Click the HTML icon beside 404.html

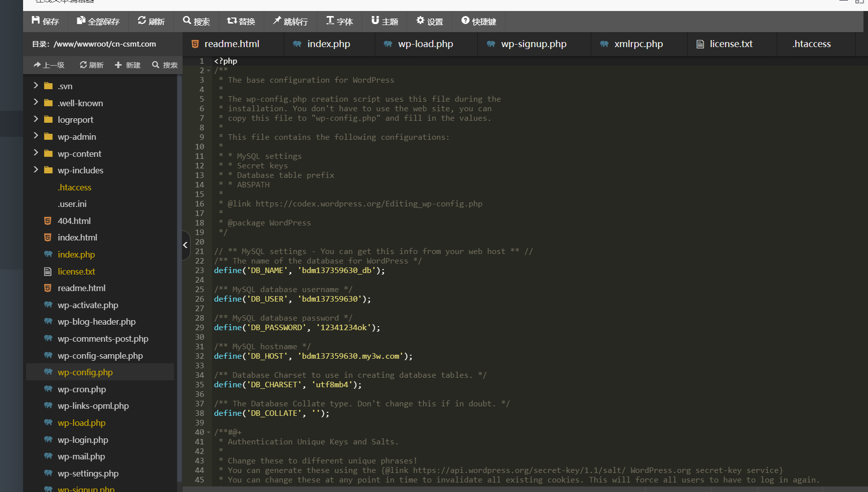pyautogui.click(x=48, y=220)
